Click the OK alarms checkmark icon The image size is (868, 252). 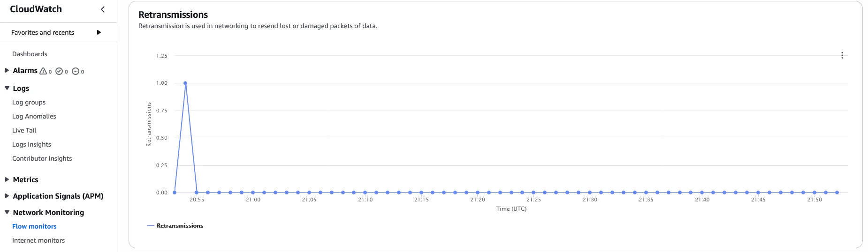pyautogui.click(x=59, y=71)
